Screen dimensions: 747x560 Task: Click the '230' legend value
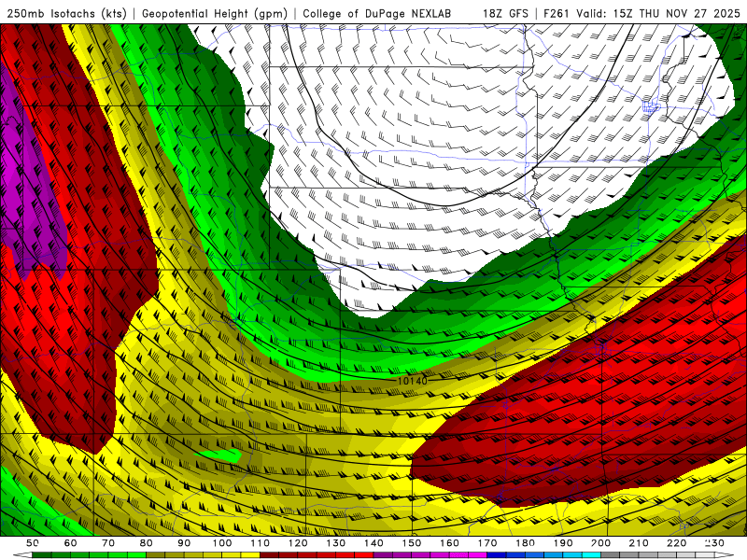(714, 543)
